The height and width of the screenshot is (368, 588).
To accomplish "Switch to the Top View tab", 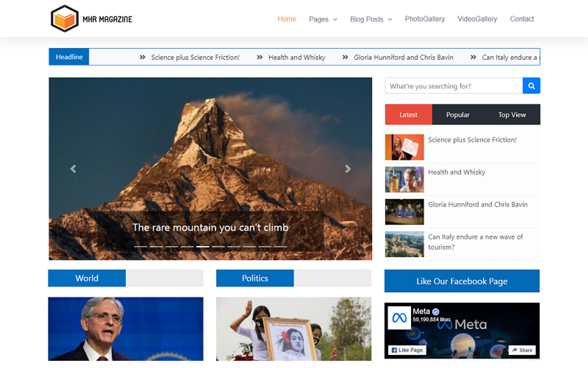I will tap(512, 114).
